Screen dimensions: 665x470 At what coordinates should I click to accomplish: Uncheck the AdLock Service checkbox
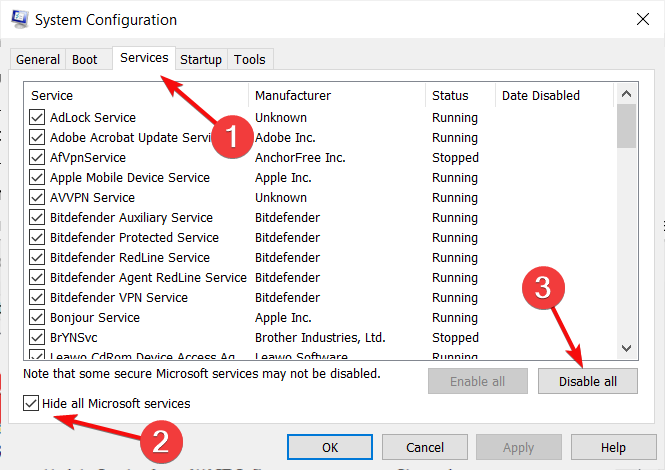pyautogui.click(x=38, y=118)
